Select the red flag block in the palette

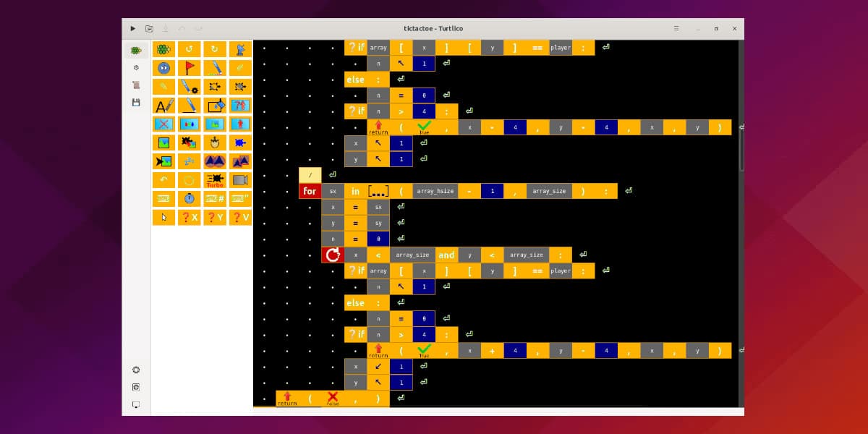pyautogui.click(x=190, y=68)
